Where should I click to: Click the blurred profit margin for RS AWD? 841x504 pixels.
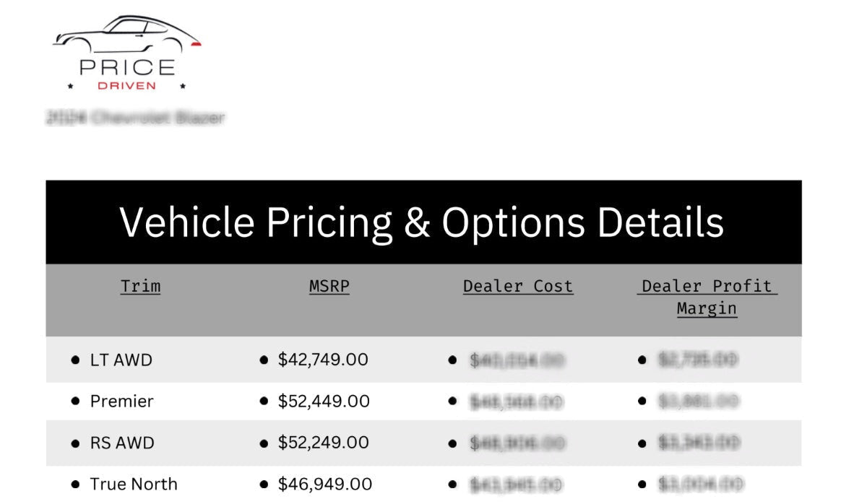[697, 443]
